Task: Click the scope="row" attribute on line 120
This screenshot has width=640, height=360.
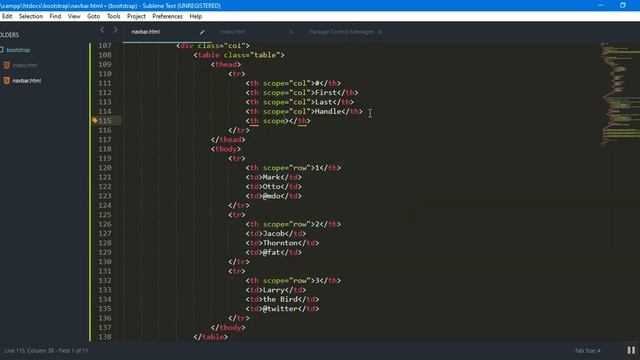Action: [287, 168]
